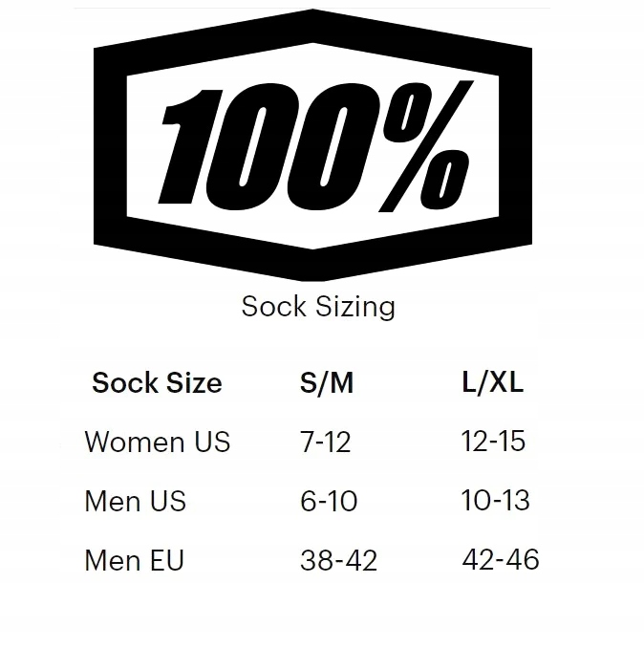
Task: Select the Sock Size column header
Action: pos(157,383)
